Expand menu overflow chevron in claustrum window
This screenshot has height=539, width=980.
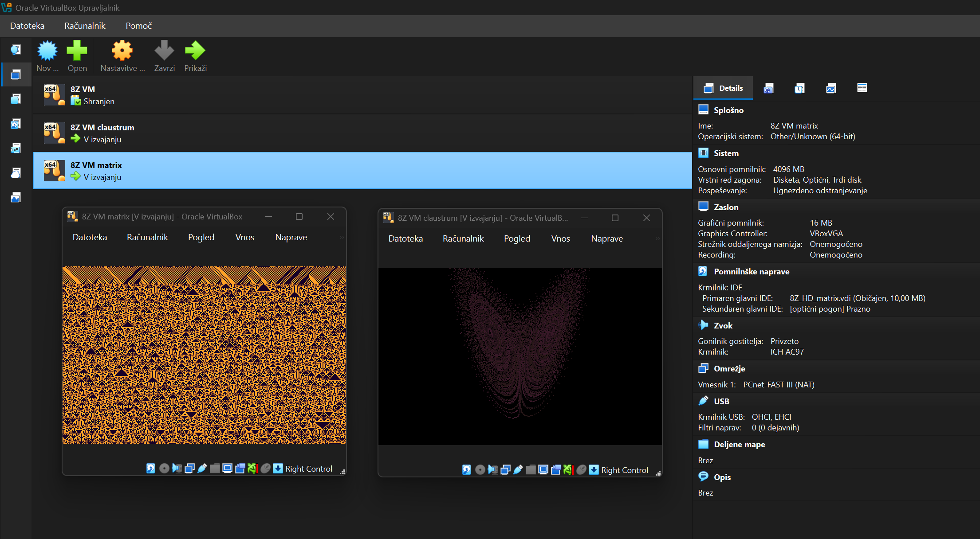[x=657, y=239]
